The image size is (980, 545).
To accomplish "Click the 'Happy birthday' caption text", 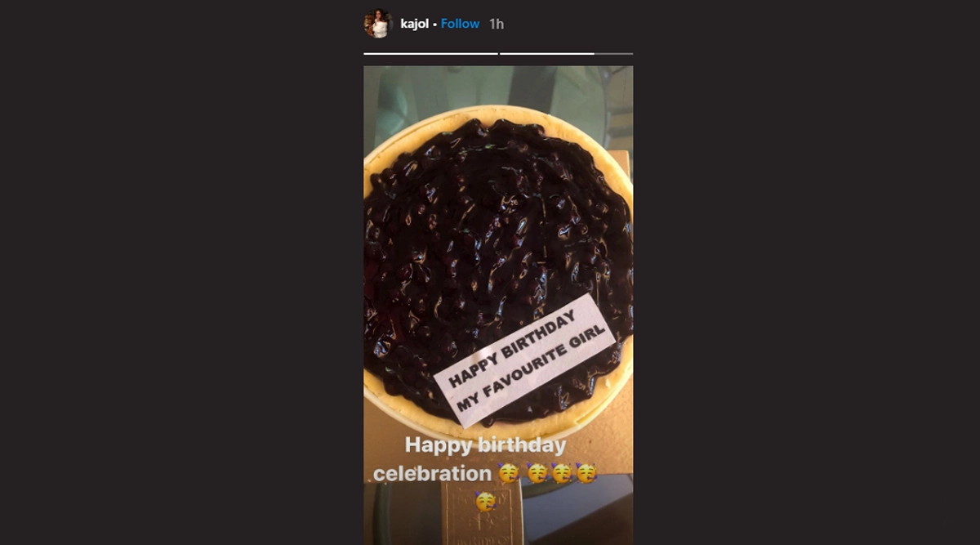I will coord(485,446).
